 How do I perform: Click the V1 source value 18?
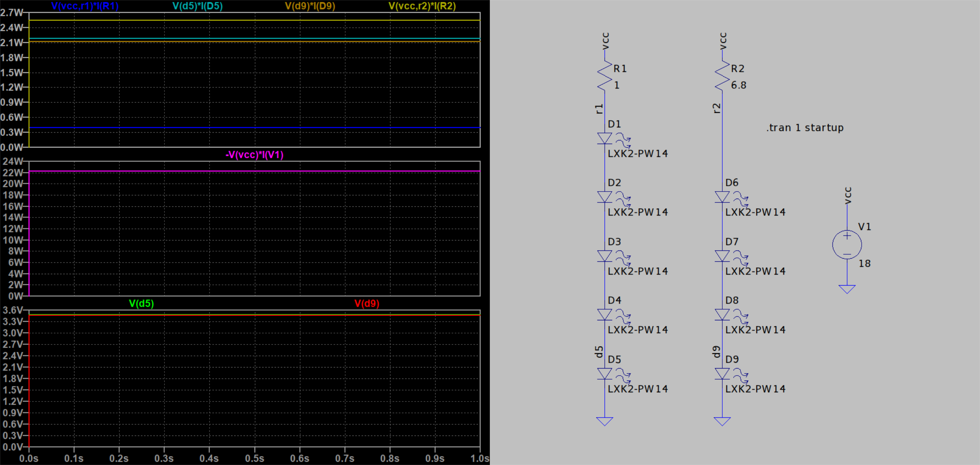pos(864,264)
